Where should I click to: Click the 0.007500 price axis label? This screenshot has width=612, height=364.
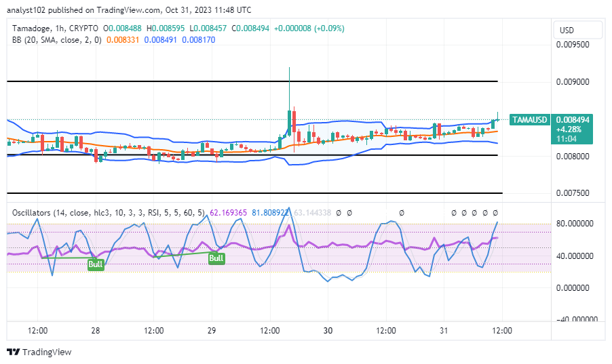(x=573, y=193)
